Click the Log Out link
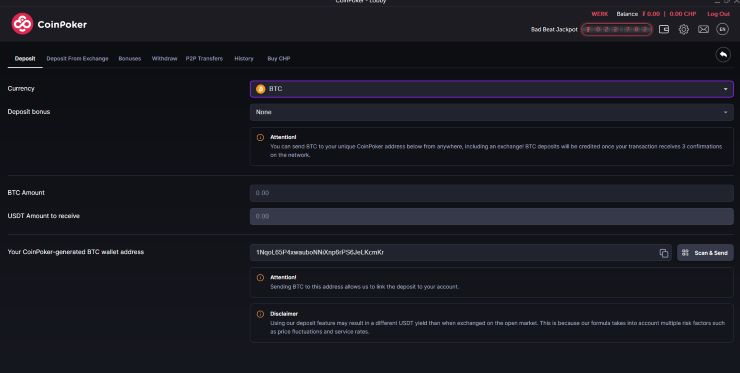The height and width of the screenshot is (373, 740). pos(718,14)
